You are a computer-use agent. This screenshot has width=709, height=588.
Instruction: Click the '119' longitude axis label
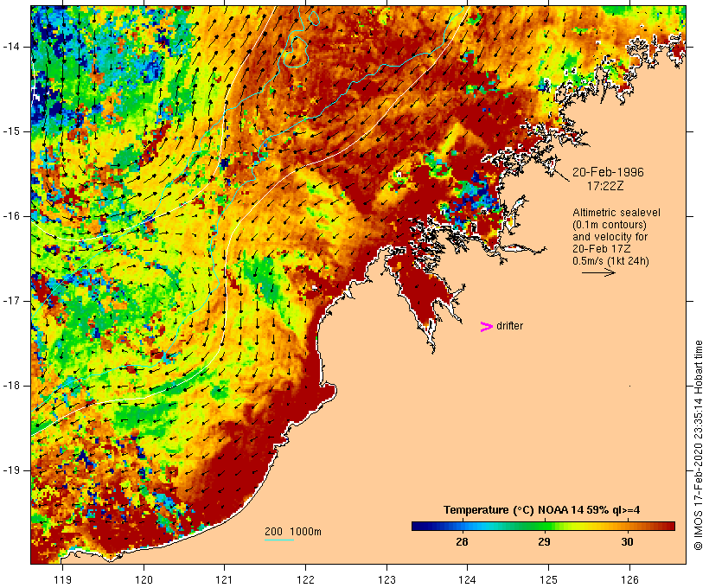tap(62, 579)
